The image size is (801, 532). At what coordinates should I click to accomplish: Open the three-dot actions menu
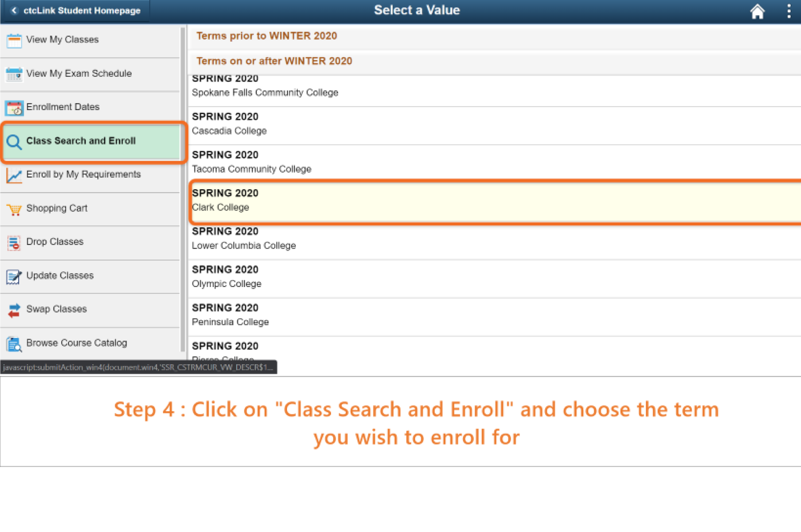tap(789, 11)
